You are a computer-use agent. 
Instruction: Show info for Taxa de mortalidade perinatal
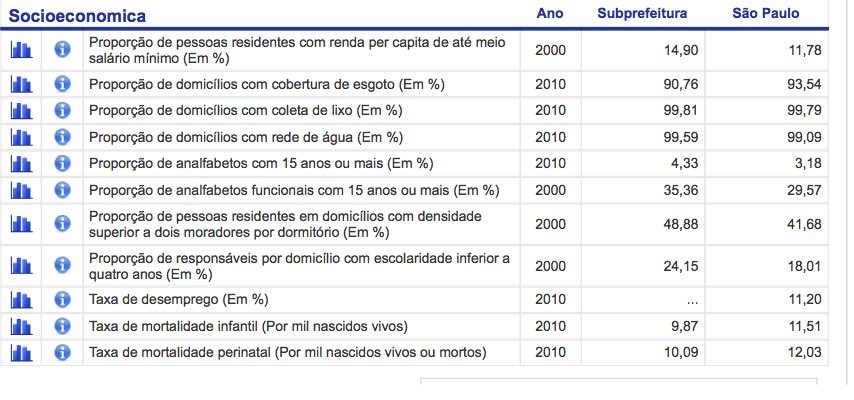click(63, 353)
